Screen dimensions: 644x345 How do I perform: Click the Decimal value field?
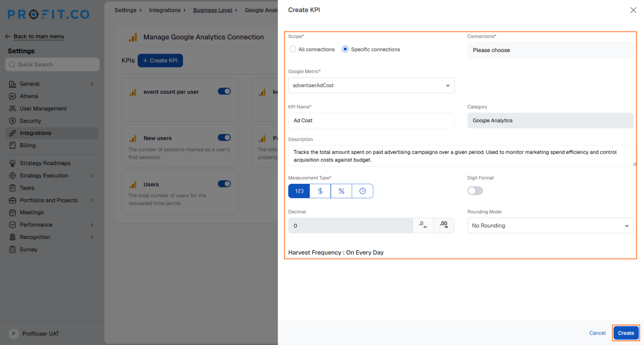coord(350,226)
